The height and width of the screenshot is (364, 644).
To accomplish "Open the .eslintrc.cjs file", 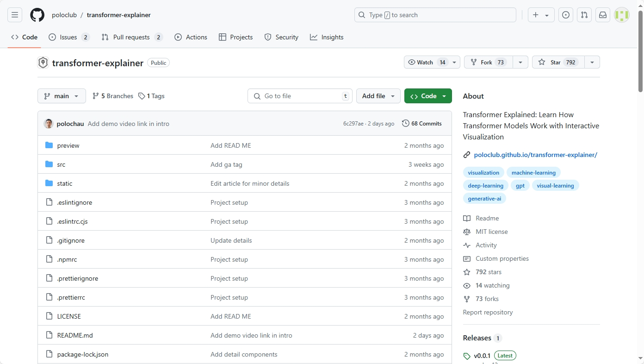I will 72,221.
